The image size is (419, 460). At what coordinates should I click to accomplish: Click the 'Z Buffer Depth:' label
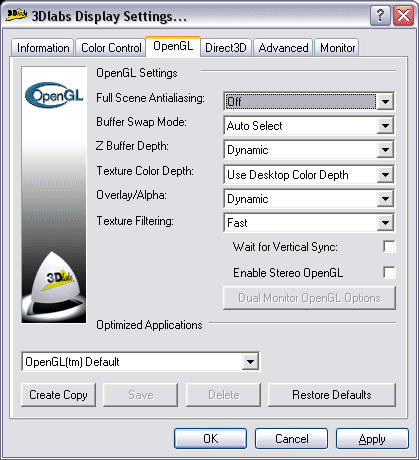coord(132,146)
